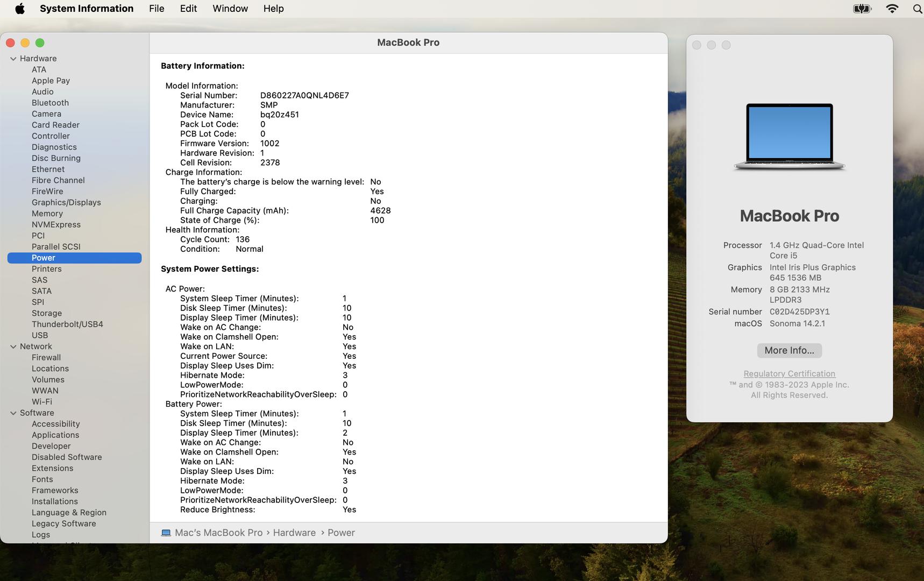924x581 pixels.
Task: Select USB in the sidebar
Action: [40, 335]
